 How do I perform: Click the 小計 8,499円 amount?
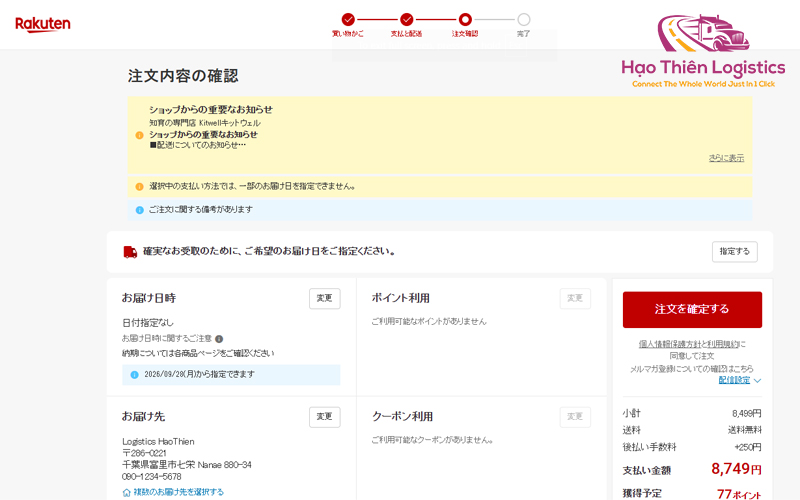click(746, 414)
